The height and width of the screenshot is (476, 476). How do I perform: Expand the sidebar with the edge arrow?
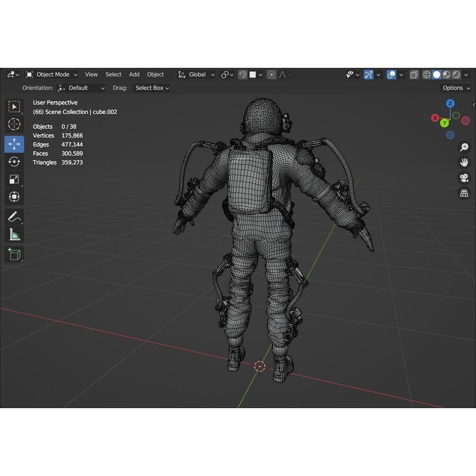(473, 105)
